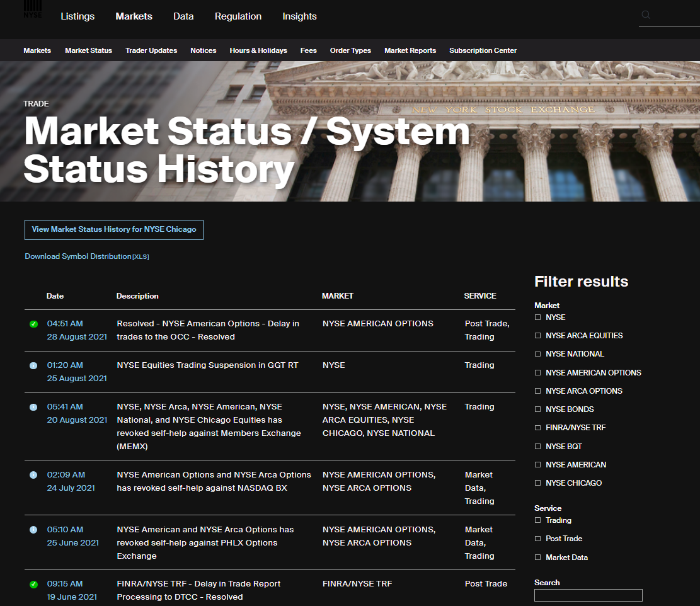Go to Markets in the sub-navigation
Viewport: 700px width, 606px height.
click(37, 50)
